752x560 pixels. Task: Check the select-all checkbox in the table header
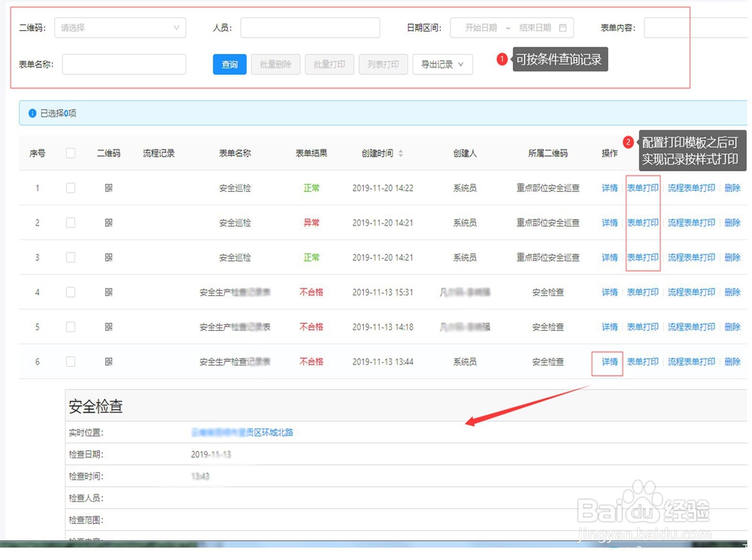click(71, 152)
